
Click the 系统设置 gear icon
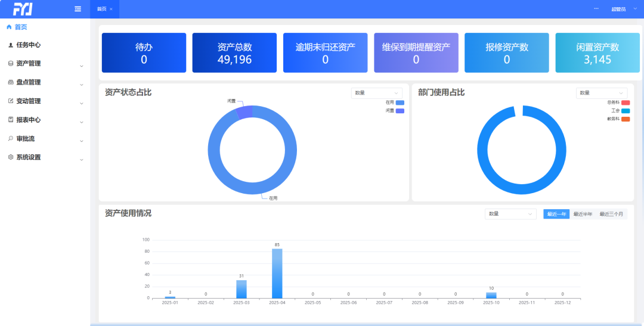click(x=11, y=157)
